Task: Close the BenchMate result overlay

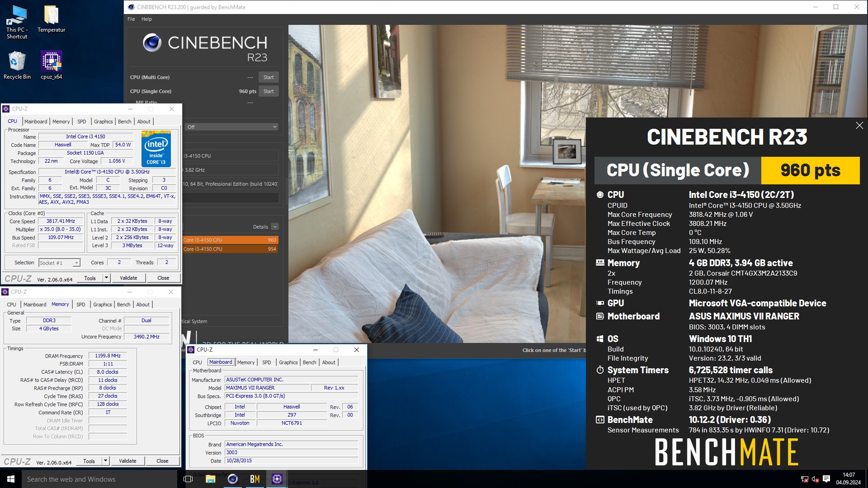Action: tap(859, 126)
